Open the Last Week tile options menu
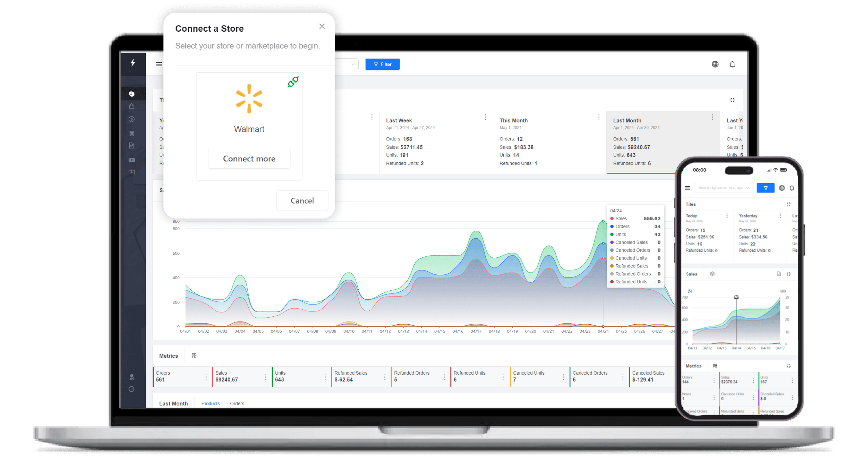Screen dimensions: 868x464 coord(485,117)
